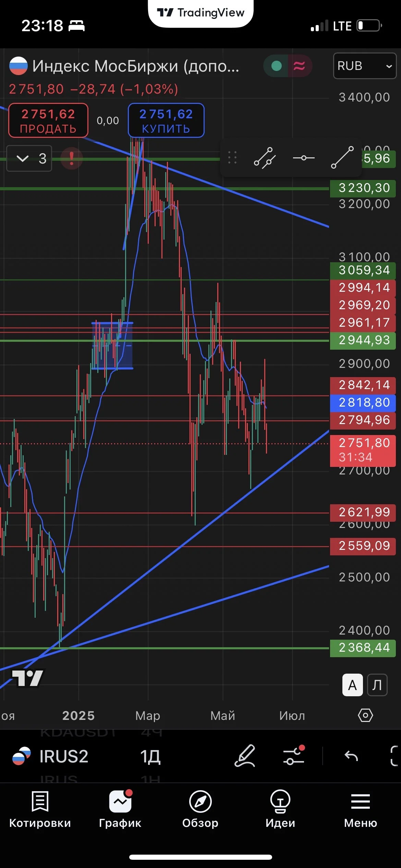Open the Индекс МосБиржи symbol title
401x868 pixels.
pyautogui.click(x=136, y=66)
